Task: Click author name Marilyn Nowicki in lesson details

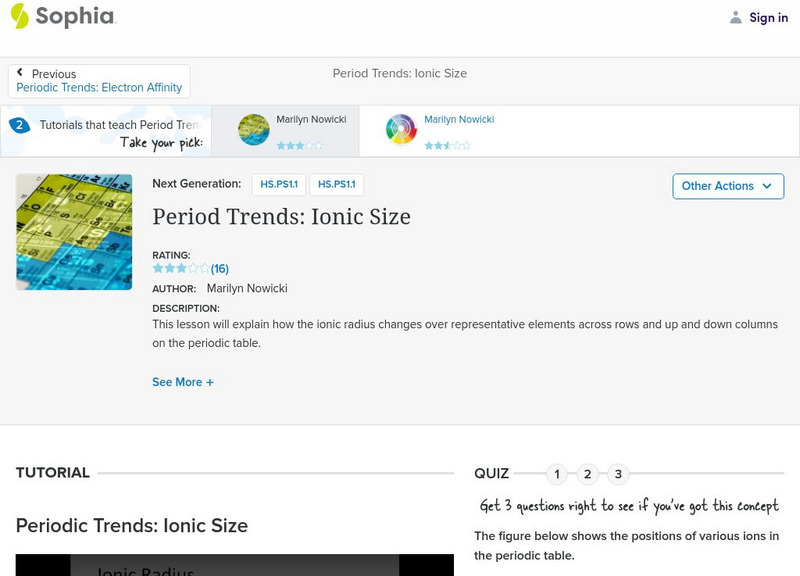Action: (x=246, y=288)
